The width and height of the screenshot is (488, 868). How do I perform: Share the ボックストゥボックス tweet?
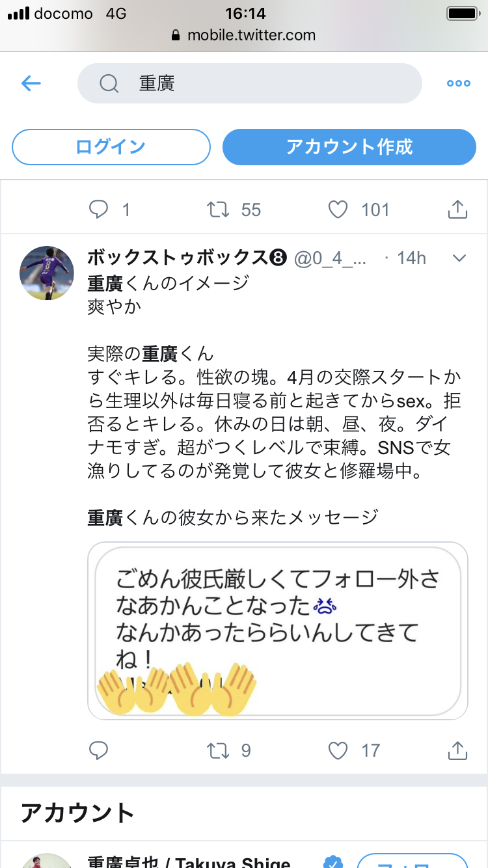click(x=457, y=751)
